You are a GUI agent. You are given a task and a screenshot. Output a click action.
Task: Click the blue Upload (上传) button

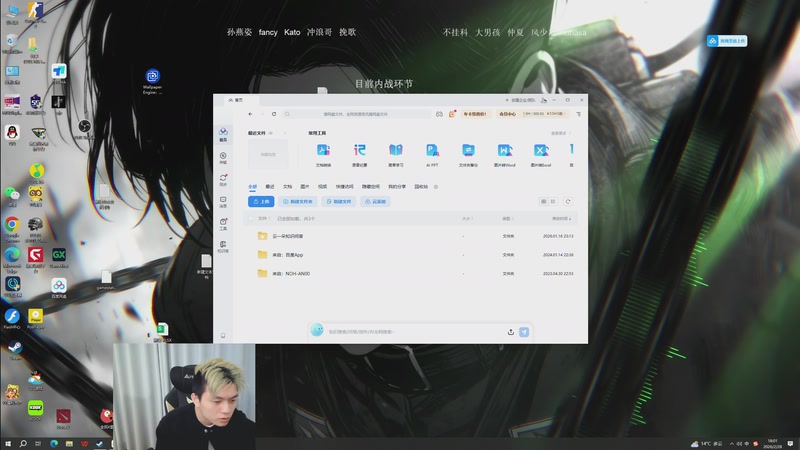point(261,202)
